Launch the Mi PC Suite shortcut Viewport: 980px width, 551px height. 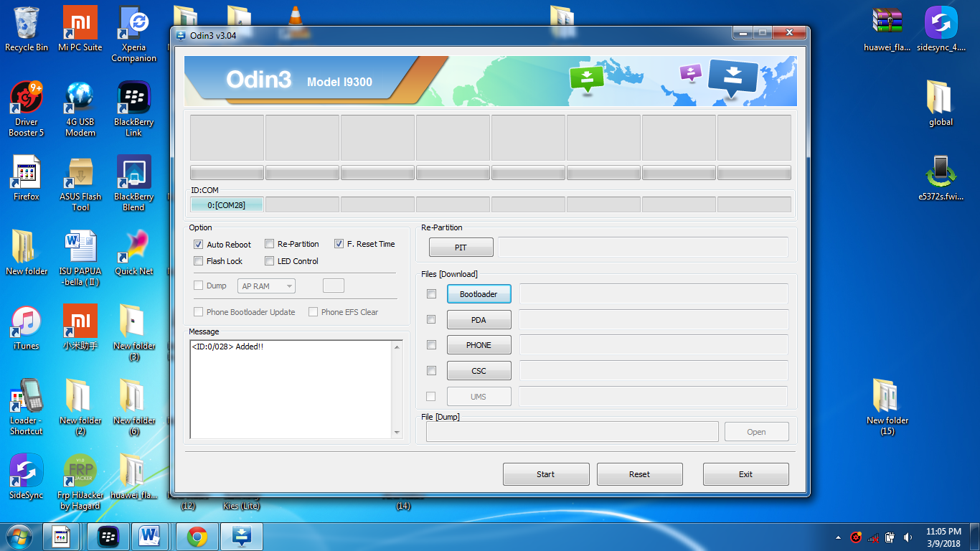[80, 29]
